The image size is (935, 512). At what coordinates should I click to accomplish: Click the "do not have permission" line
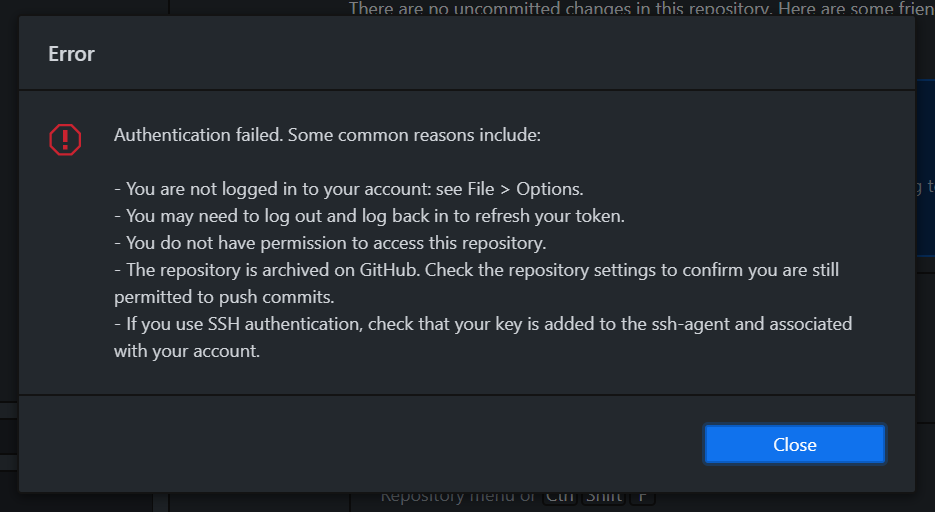coord(330,243)
